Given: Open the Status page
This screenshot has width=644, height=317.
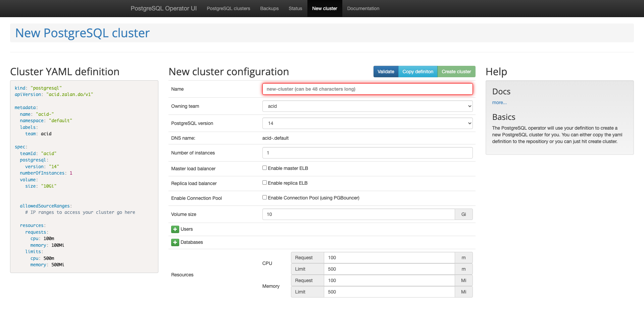Looking at the screenshot, I should pos(295,8).
